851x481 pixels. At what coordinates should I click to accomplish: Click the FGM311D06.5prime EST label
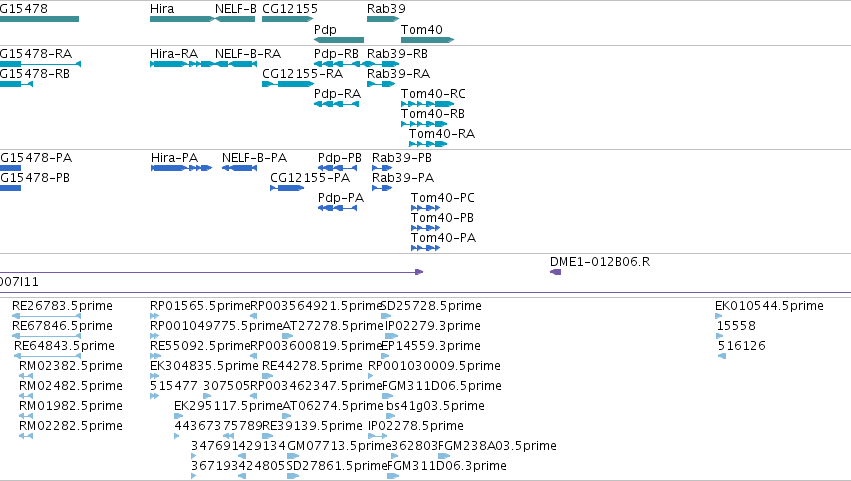tap(442, 387)
